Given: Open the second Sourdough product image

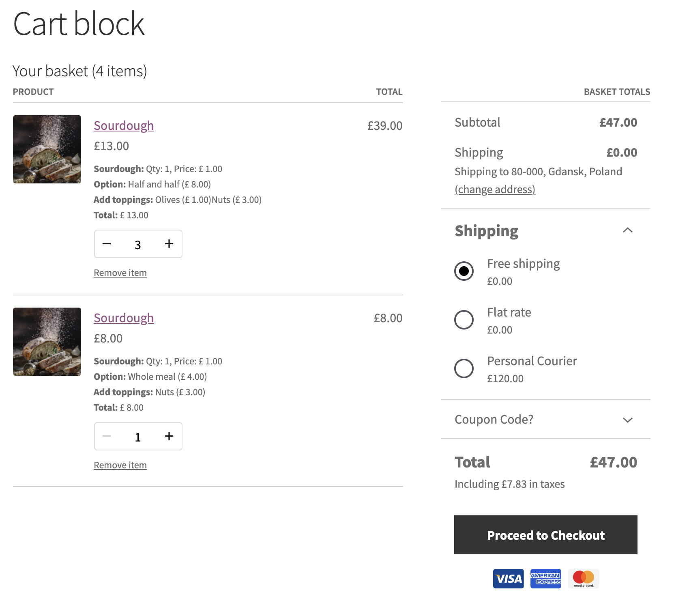Looking at the screenshot, I should point(47,342).
